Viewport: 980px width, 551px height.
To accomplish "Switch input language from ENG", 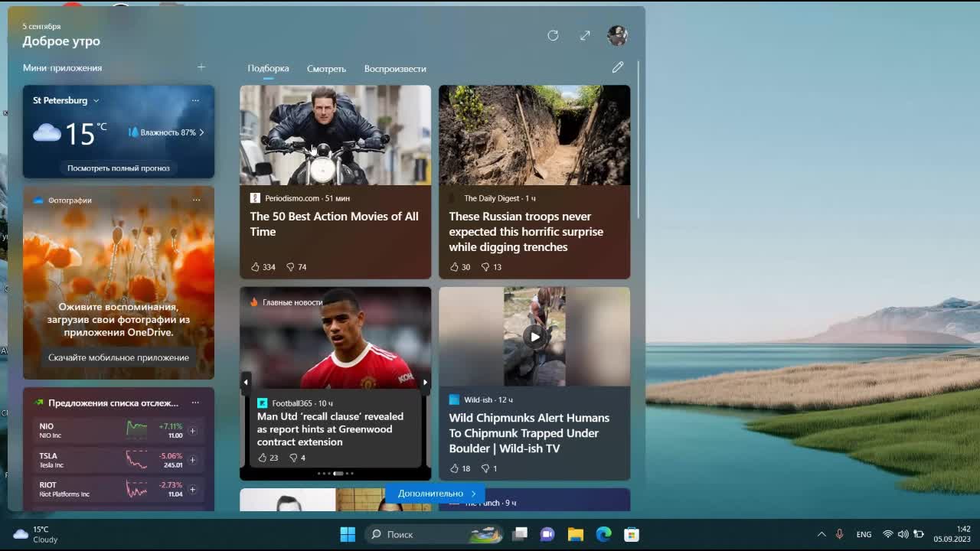I will click(864, 534).
